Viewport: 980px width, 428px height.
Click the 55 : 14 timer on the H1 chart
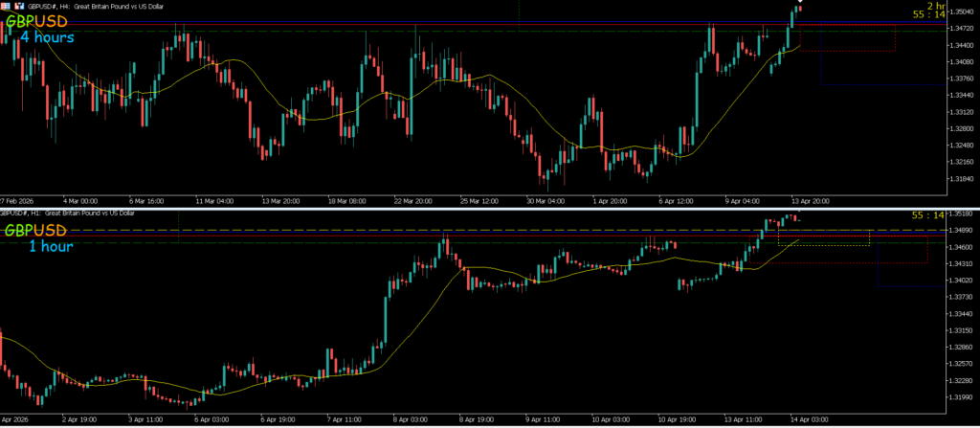(928, 216)
